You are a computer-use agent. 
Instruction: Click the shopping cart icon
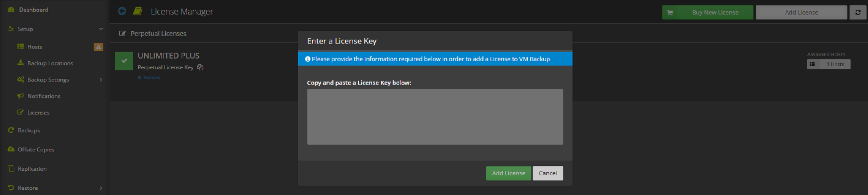pos(670,12)
